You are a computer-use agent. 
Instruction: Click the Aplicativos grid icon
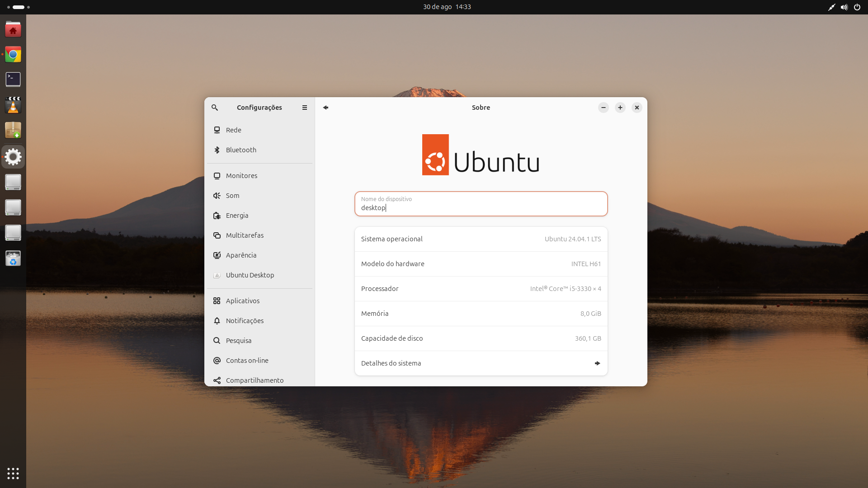[217, 301]
